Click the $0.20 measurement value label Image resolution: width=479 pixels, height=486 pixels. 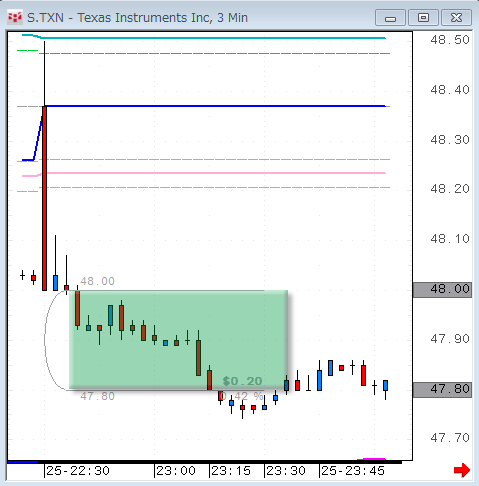pyautogui.click(x=242, y=381)
